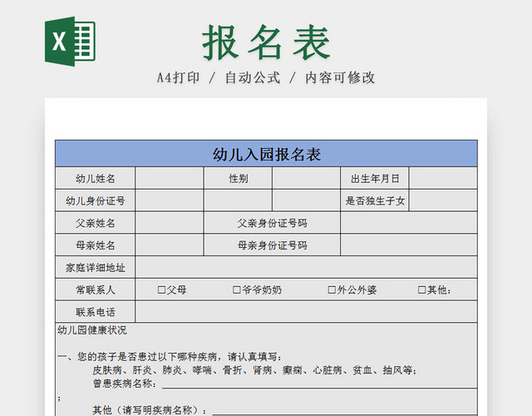This screenshot has width=532, height=416.
Task: Select the 性别 label cell
Action: point(238,178)
